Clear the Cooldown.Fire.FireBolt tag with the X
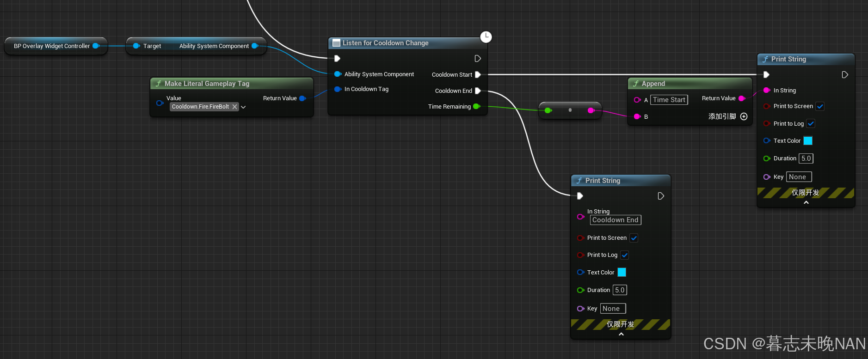This screenshot has width=868, height=359. pyautogui.click(x=234, y=107)
